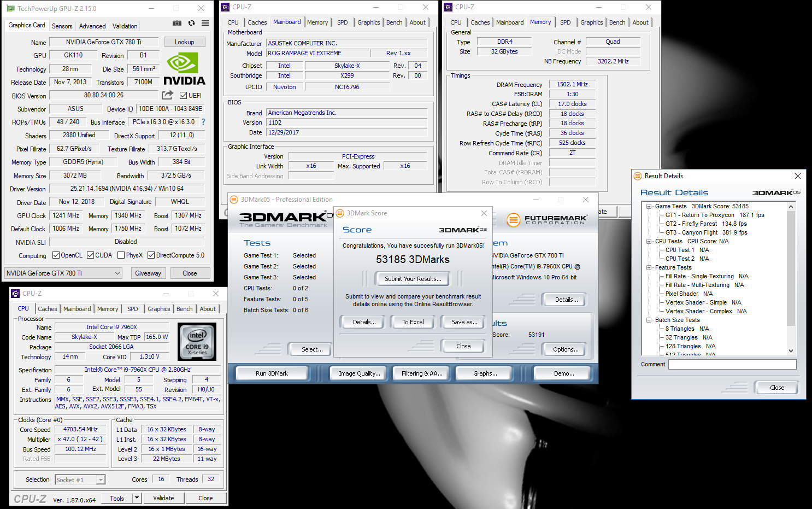812x509 pixels.
Task: Collapse the Batch Size Tests tree node
Action: (649, 320)
